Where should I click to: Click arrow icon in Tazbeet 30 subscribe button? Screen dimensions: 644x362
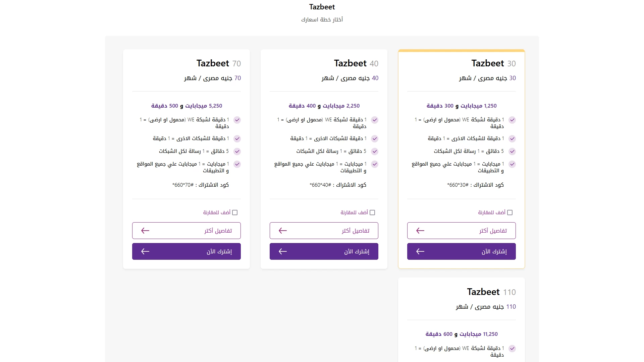[420, 251]
